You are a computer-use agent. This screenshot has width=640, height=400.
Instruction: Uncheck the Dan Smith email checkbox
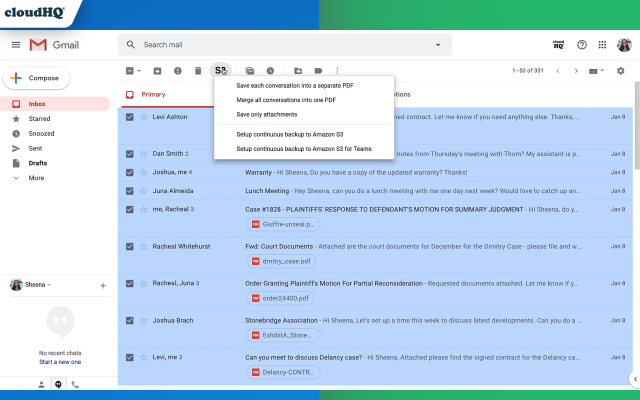tap(130, 154)
